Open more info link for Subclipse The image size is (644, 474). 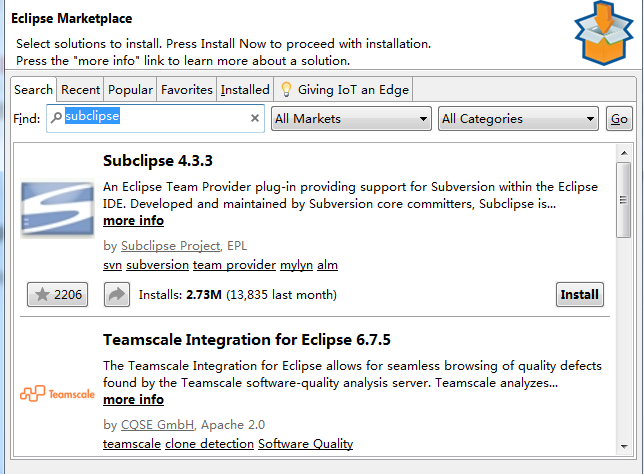click(x=133, y=221)
